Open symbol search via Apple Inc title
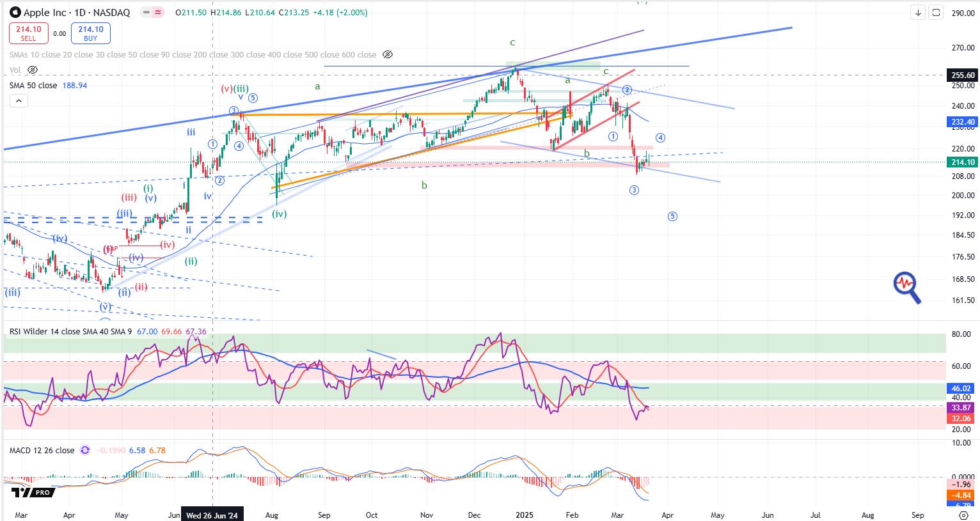The width and height of the screenshot is (980, 521). 77,12
